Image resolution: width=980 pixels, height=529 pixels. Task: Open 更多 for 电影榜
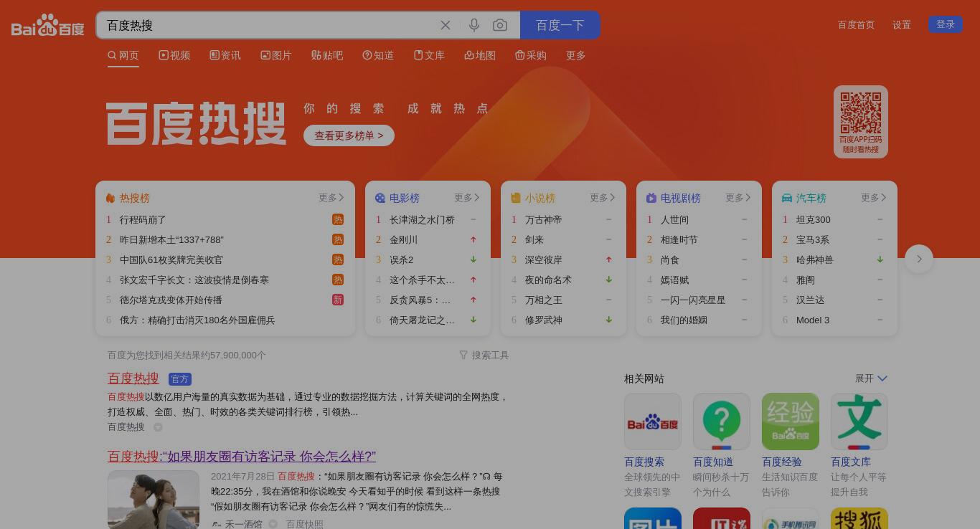tap(467, 198)
